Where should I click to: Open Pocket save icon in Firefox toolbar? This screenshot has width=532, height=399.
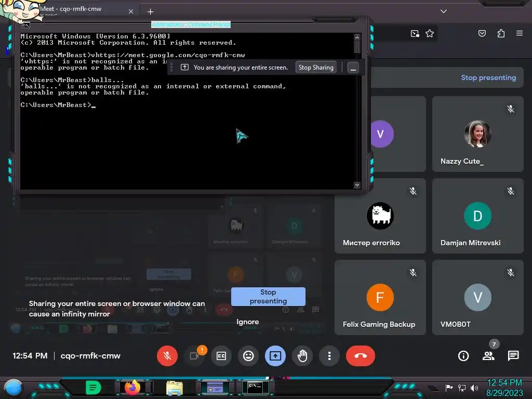click(482, 33)
